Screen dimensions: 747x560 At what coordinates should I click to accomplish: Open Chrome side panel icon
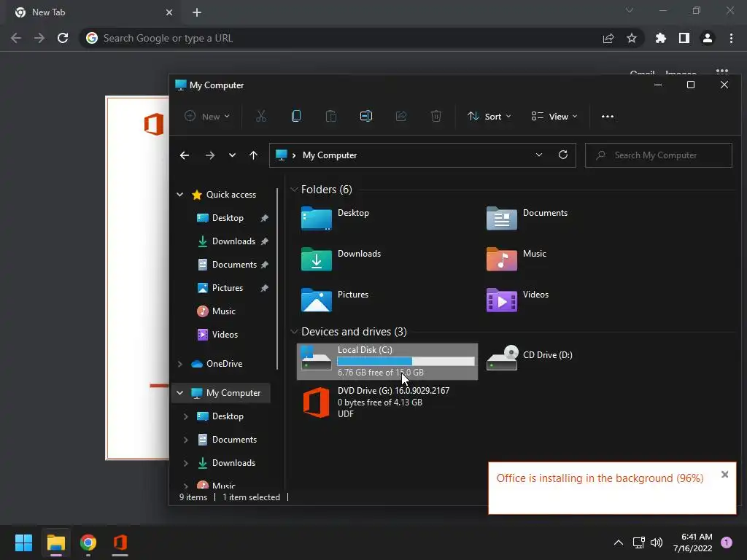[x=684, y=38]
